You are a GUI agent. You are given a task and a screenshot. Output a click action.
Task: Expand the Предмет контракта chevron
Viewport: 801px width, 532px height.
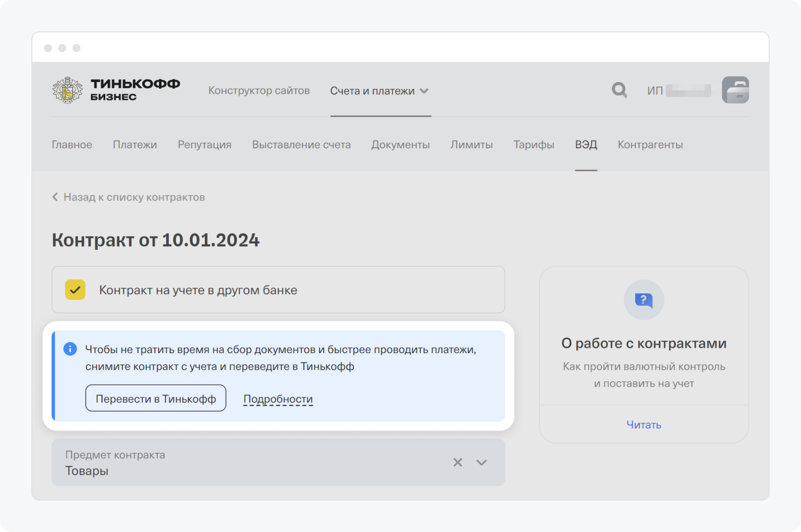481,462
